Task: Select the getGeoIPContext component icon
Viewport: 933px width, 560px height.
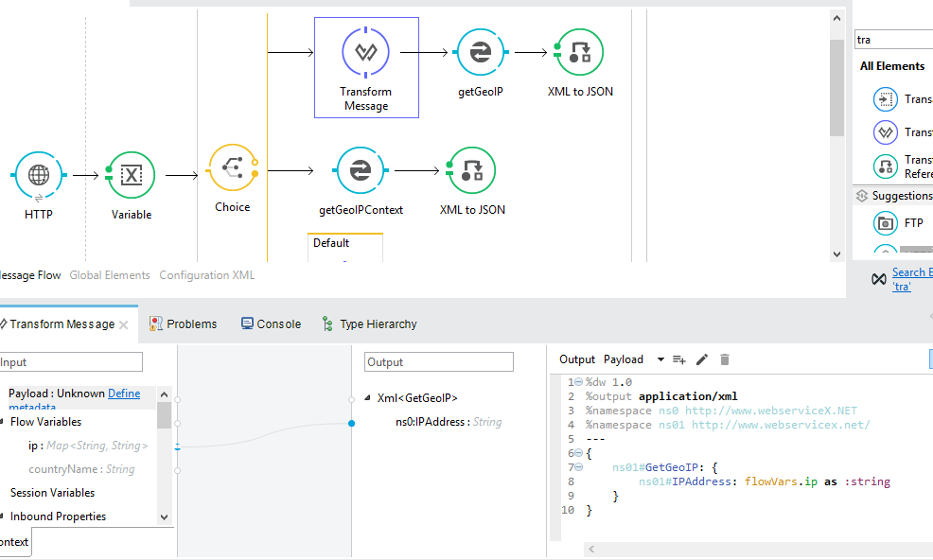Action: [361, 171]
